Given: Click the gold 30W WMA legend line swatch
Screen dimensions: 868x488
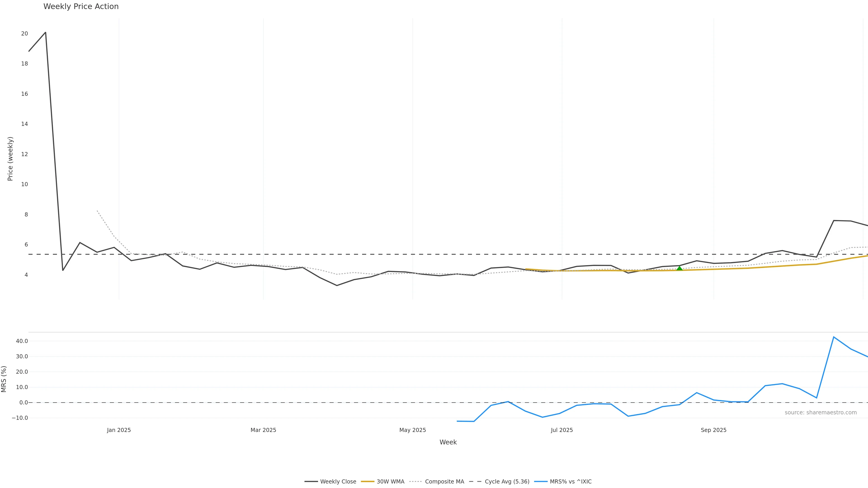Looking at the screenshot, I should (368, 482).
